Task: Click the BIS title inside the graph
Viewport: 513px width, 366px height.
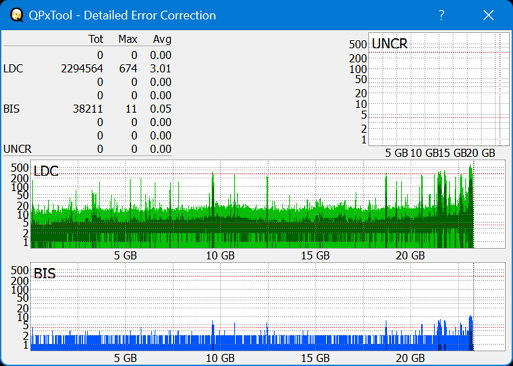Action: [x=45, y=274]
